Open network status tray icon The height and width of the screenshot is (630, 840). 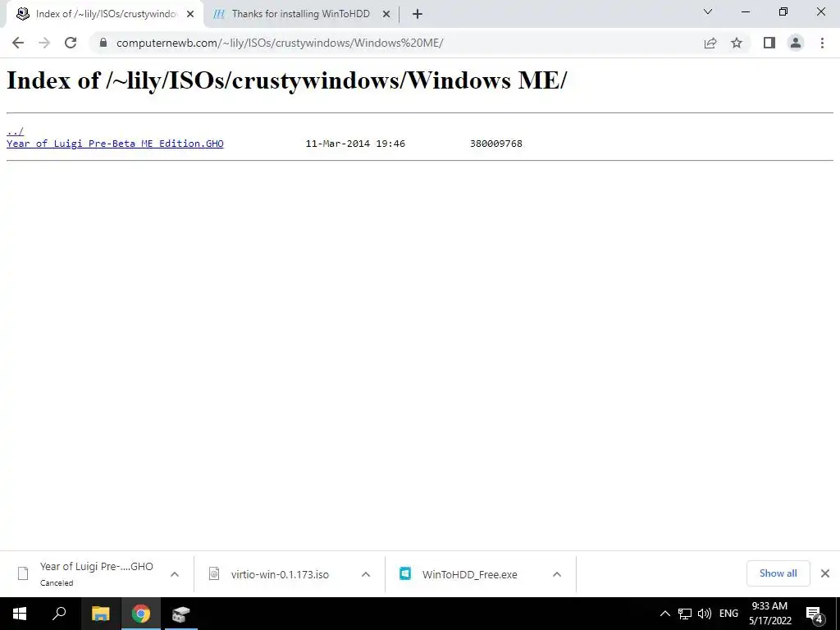(685, 614)
